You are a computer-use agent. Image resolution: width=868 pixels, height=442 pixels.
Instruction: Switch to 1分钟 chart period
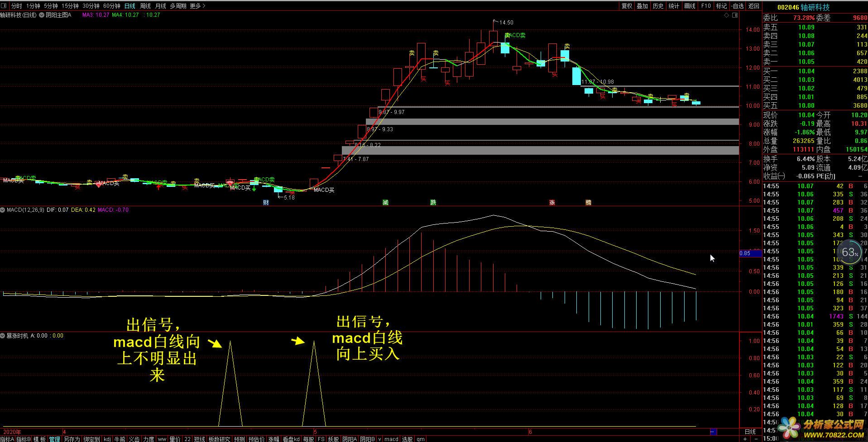pyautogui.click(x=33, y=6)
